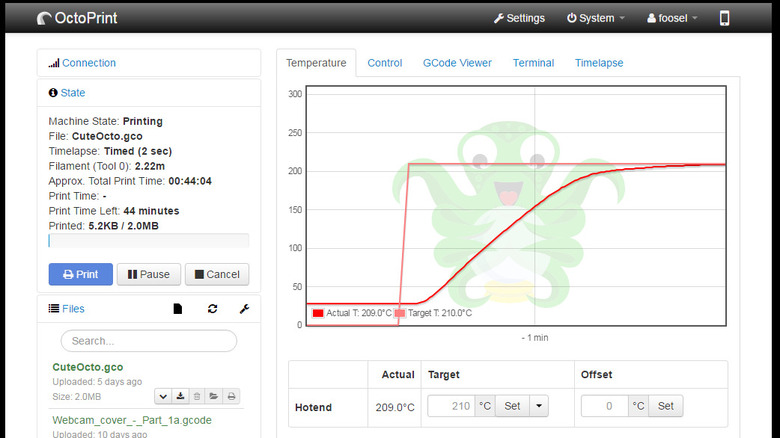Click the Files list icon
780x438 pixels.
(54, 309)
